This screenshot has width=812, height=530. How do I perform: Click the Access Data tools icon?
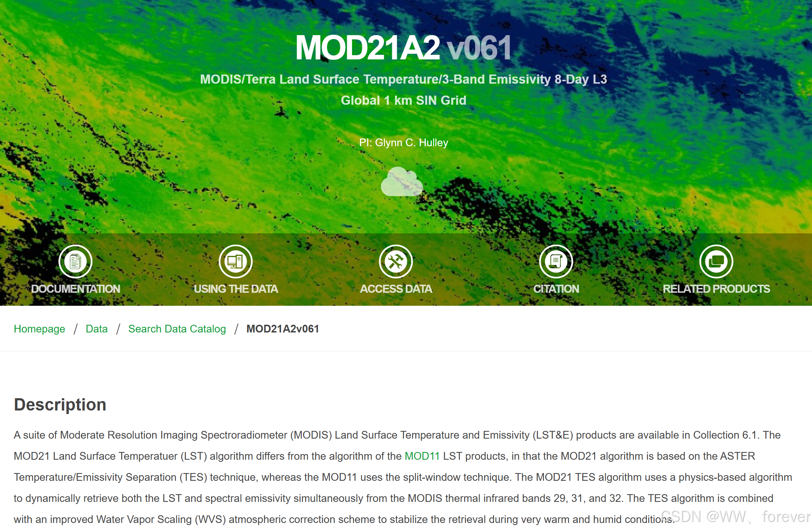pos(396,261)
